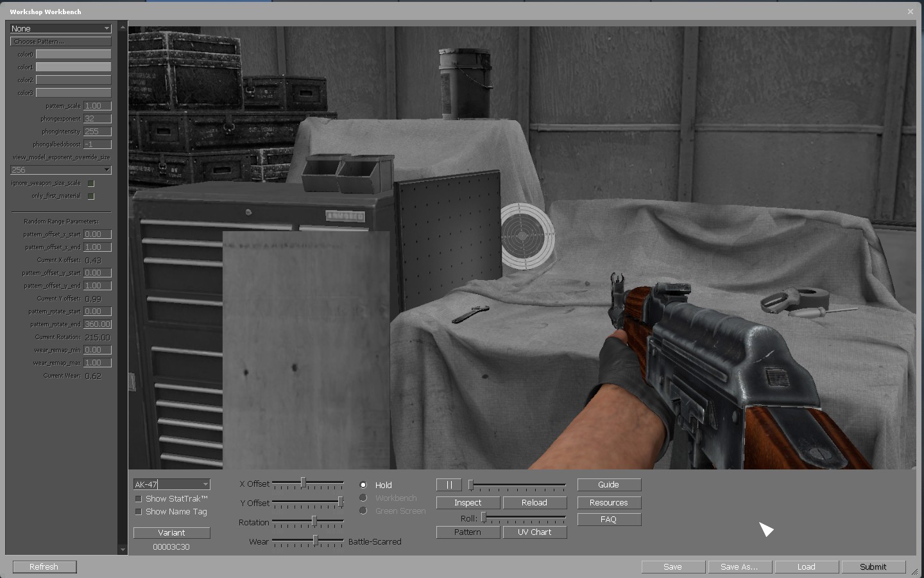Click the Choose Pattern button
This screenshot has height=578, width=924.
(61, 41)
